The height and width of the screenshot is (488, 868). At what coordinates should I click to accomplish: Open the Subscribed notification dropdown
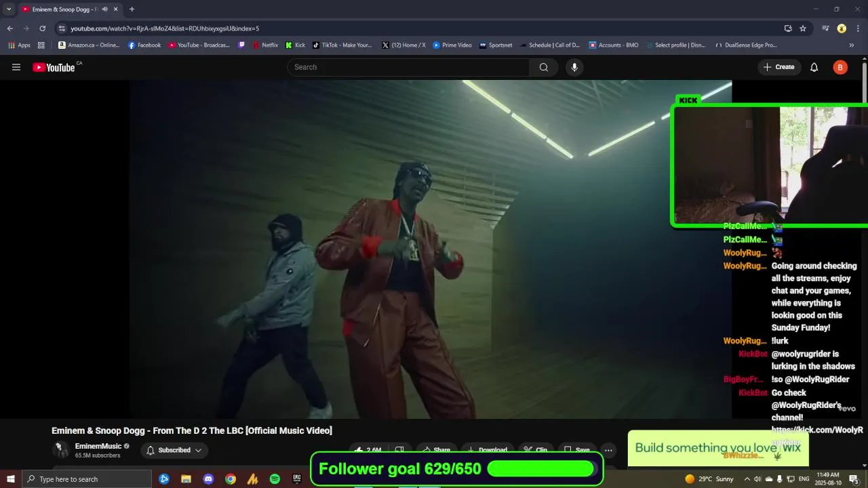tap(174, 450)
